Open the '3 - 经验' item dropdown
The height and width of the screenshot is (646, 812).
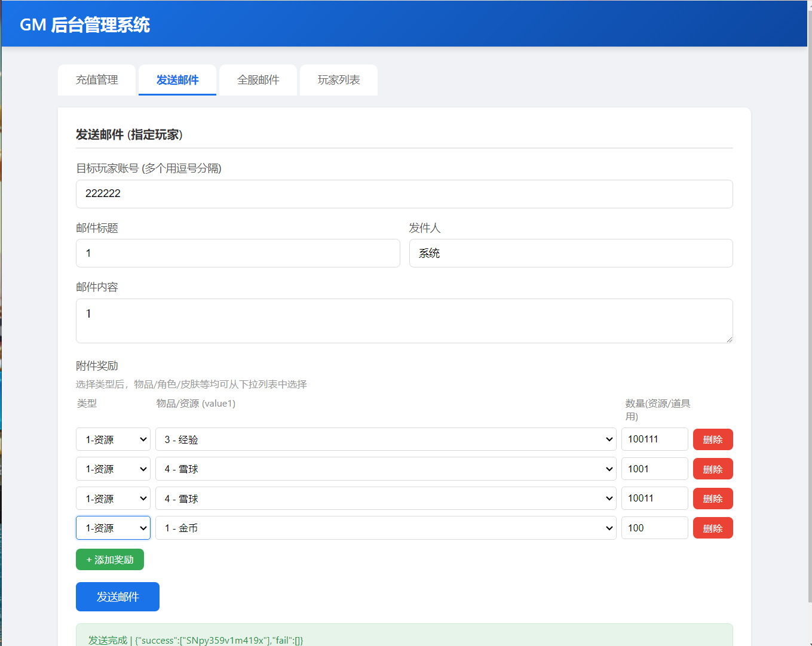385,439
